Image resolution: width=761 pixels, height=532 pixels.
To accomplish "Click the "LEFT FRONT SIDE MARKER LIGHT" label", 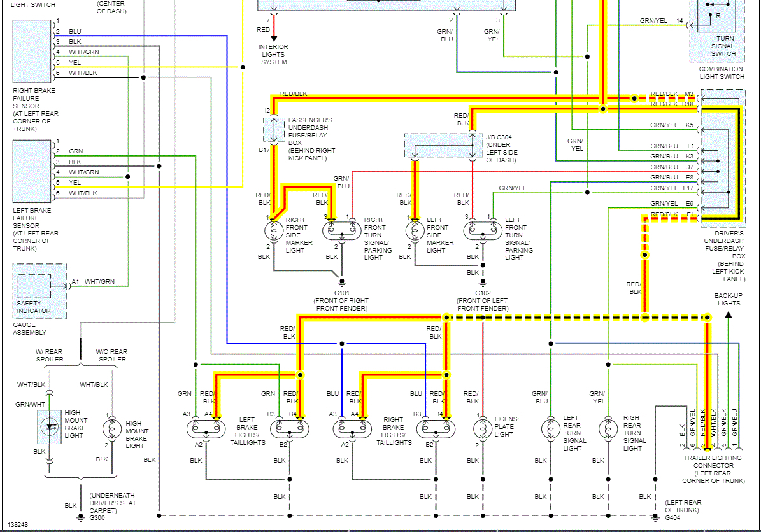I will click(440, 235).
